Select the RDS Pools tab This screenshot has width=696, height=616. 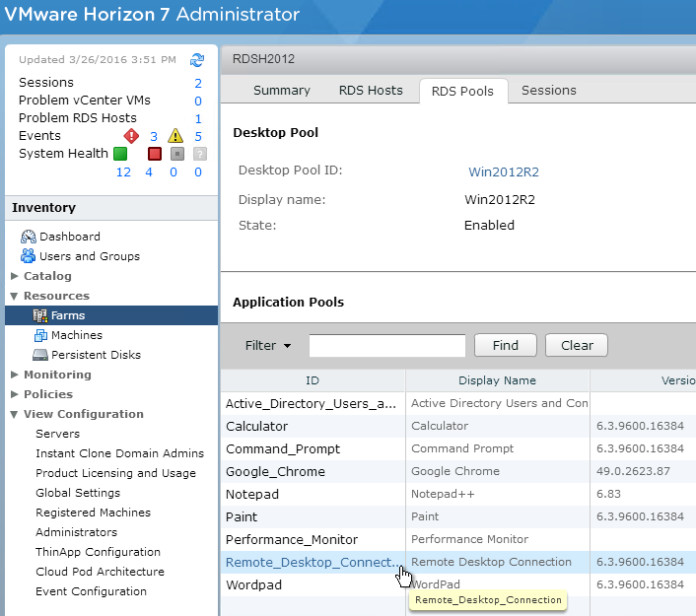pyautogui.click(x=463, y=91)
